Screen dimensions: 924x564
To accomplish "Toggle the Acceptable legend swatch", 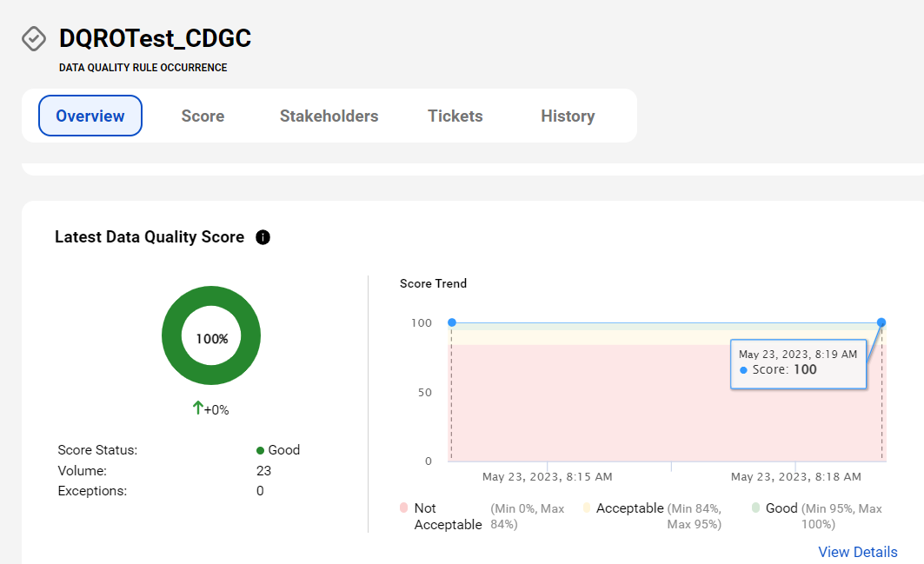I will (x=587, y=508).
